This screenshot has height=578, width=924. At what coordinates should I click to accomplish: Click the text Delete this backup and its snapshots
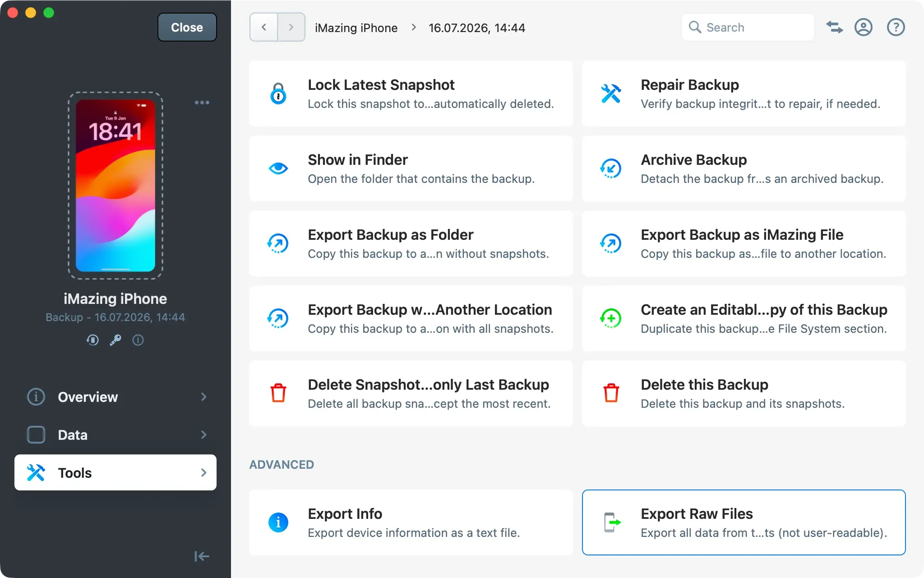(x=743, y=404)
